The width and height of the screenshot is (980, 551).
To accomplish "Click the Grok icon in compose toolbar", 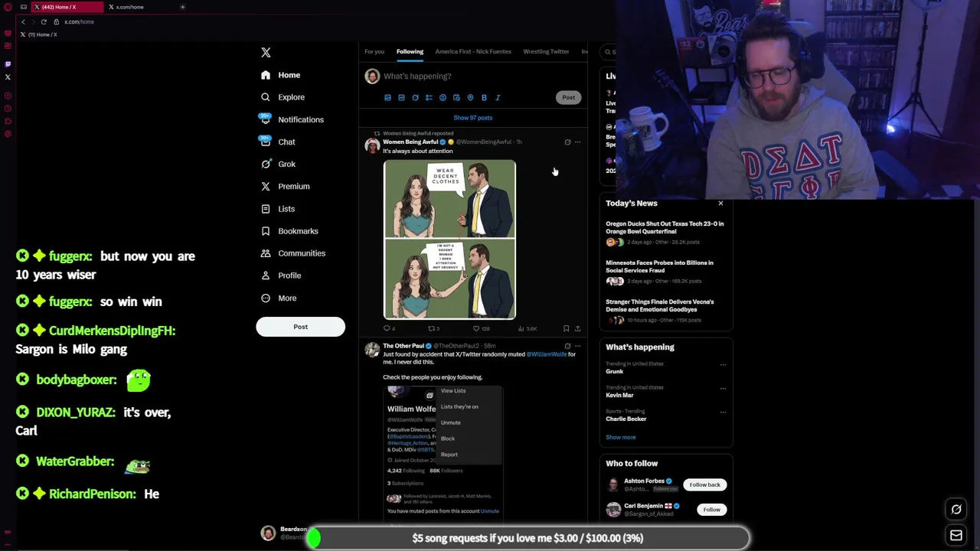I will pos(415,97).
